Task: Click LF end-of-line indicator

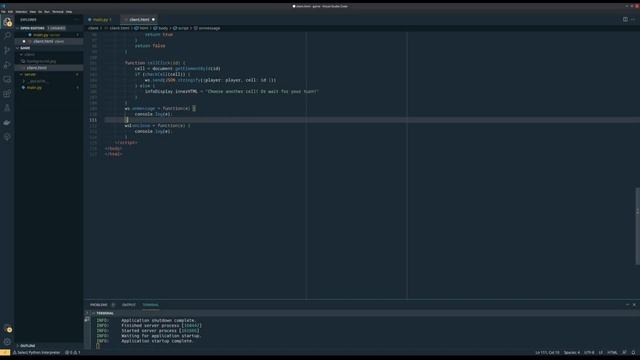Action: coord(600,353)
